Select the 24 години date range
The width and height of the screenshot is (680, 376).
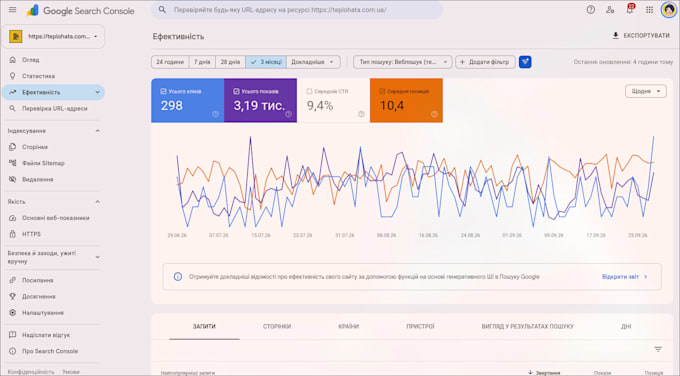pos(170,62)
